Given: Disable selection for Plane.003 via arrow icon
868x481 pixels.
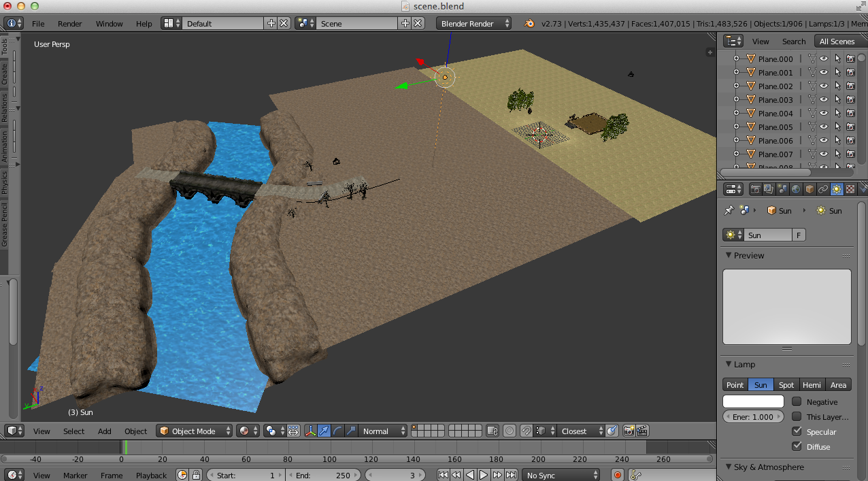Looking at the screenshot, I should click(x=837, y=100).
